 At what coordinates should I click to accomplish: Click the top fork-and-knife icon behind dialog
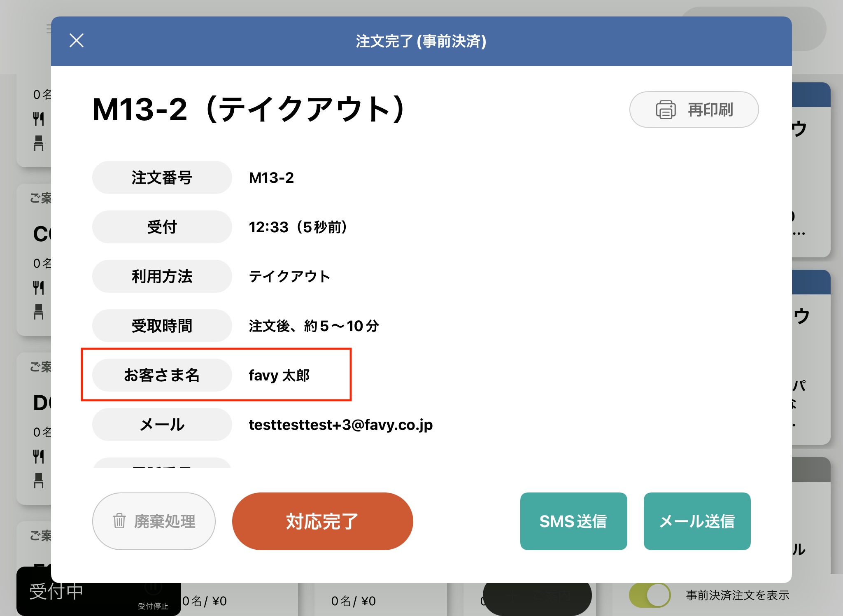coord(38,119)
